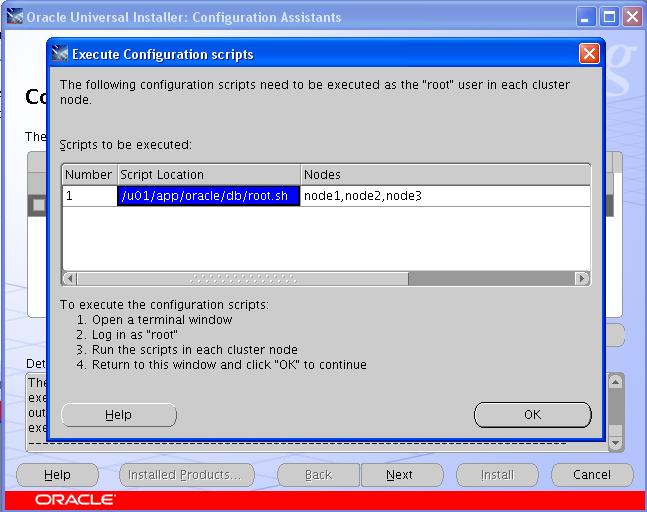
Task: Click the Details pane scroll-down arrow
Action: (x=616, y=442)
